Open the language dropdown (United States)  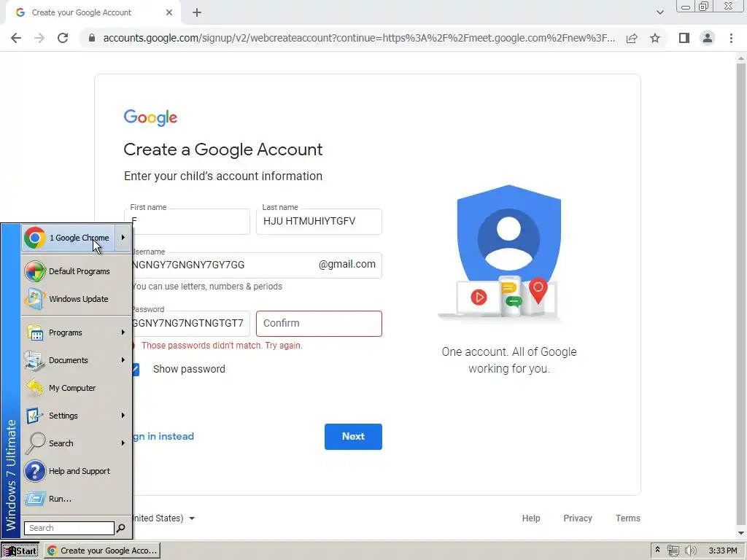[164, 518]
